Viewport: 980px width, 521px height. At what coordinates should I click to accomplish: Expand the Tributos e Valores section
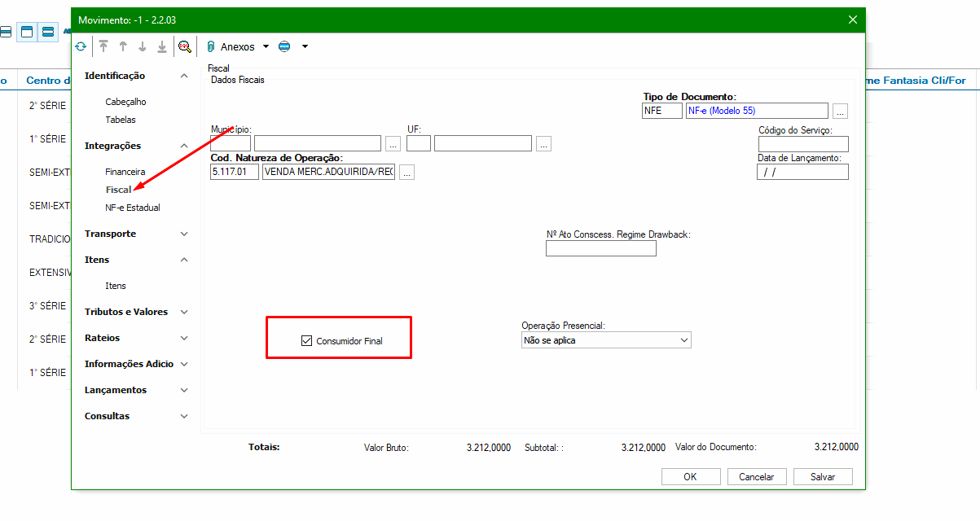tap(184, 312)
